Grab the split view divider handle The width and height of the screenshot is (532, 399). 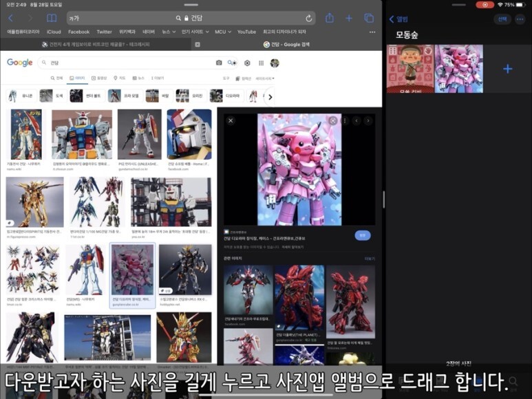384,199
